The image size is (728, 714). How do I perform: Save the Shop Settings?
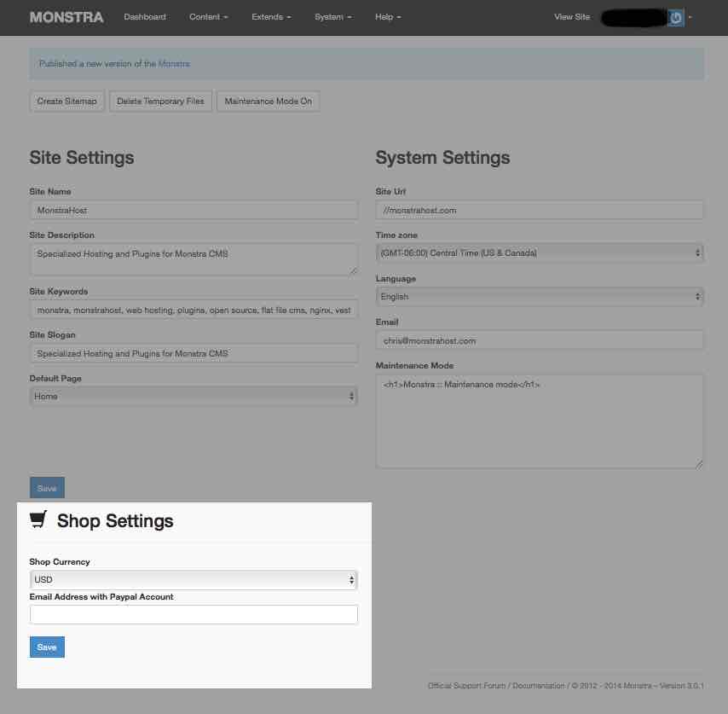[x=46, y=647]
